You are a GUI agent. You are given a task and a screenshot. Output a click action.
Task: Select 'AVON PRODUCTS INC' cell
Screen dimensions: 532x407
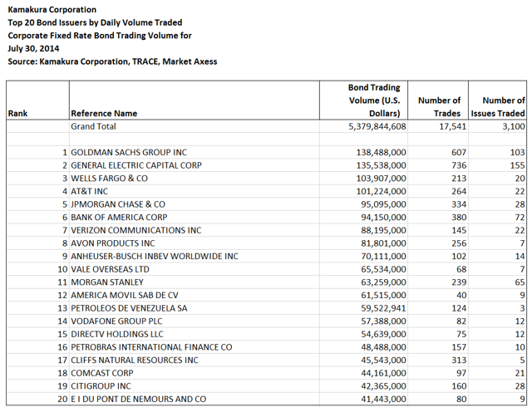(x=113, y=243)
